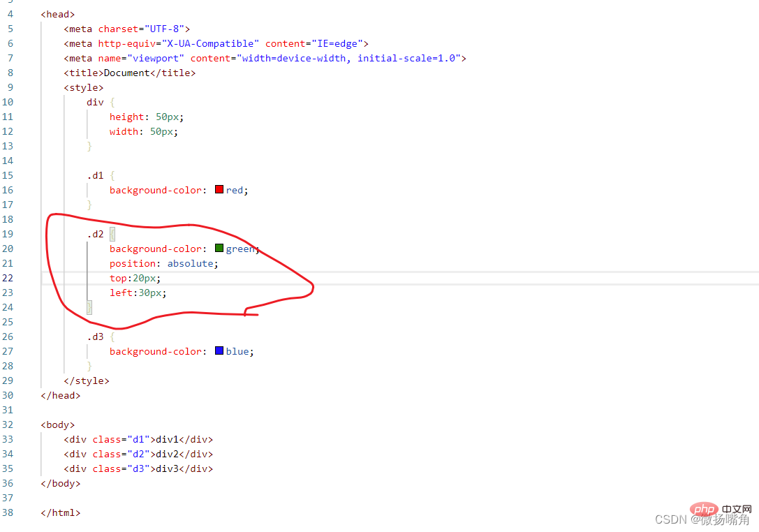Click line number 10 in the gutter
The image size is (759, 532).
(x=8, y=102)
